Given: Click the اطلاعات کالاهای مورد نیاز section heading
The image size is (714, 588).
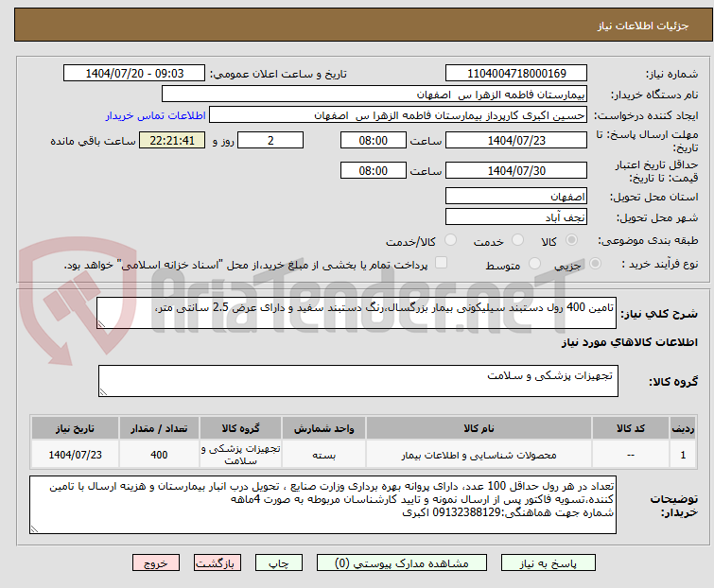Looking at the screenshot, I should 629,342.
